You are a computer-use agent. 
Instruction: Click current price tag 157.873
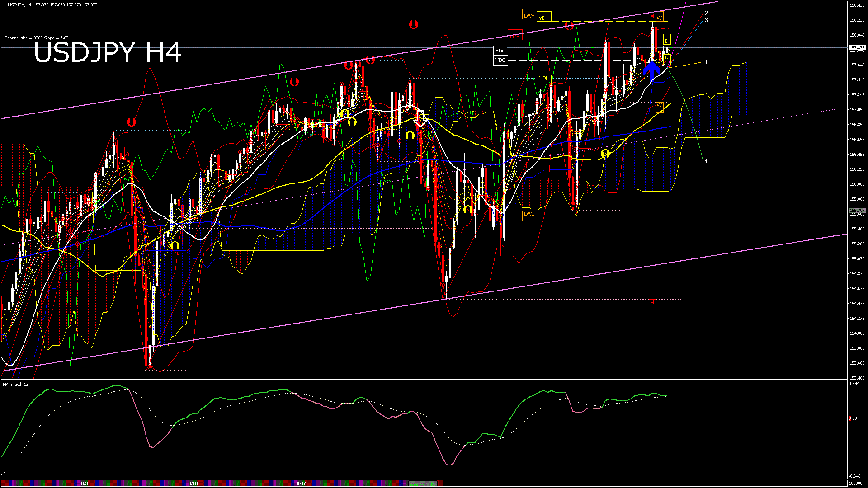click(857, 47)
